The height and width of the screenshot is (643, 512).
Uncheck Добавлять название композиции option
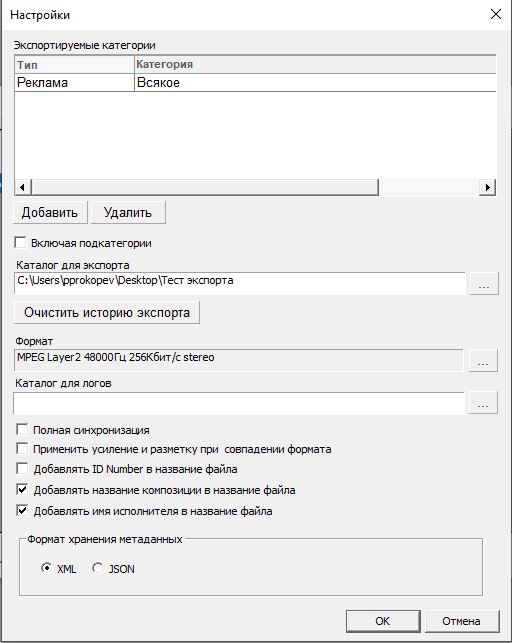coord(22,489)
